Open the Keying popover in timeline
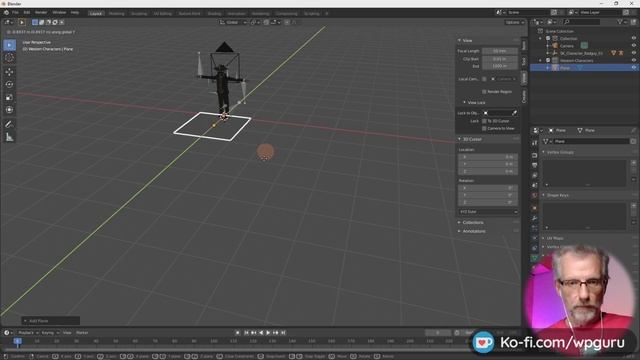This screenshot has height=360, width=640. pos(50,333)
